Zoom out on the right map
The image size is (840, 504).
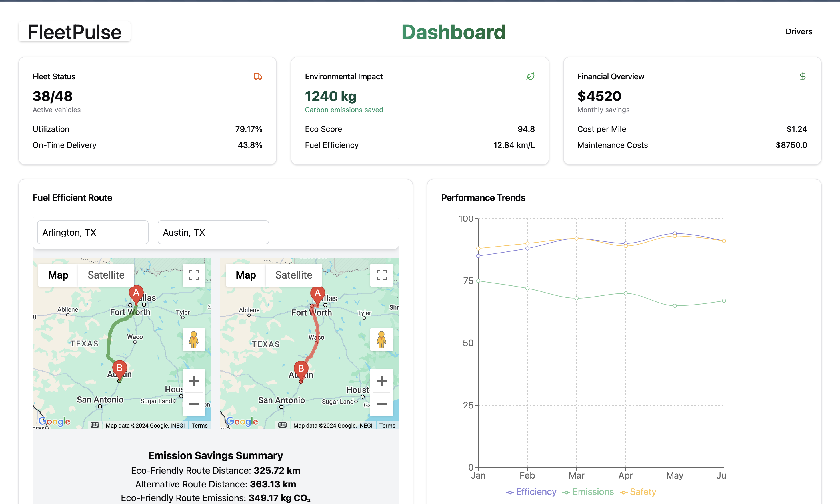[381, 404]
